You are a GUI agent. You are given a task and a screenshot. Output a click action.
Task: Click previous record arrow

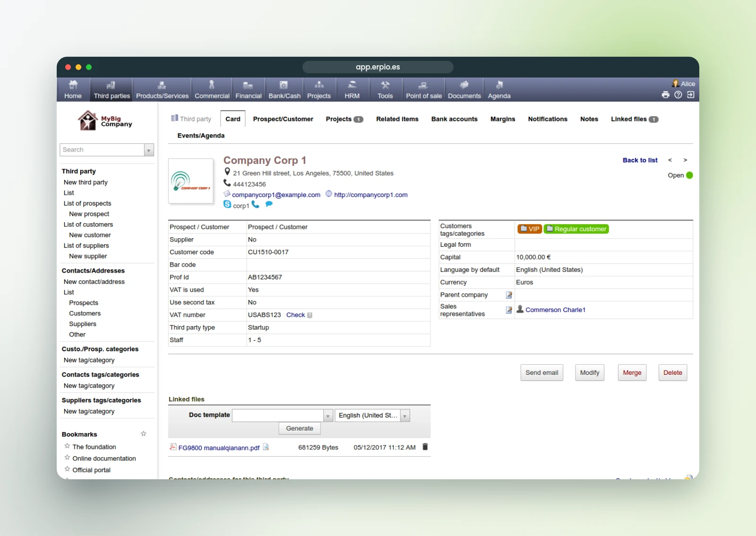click(670, 160)
